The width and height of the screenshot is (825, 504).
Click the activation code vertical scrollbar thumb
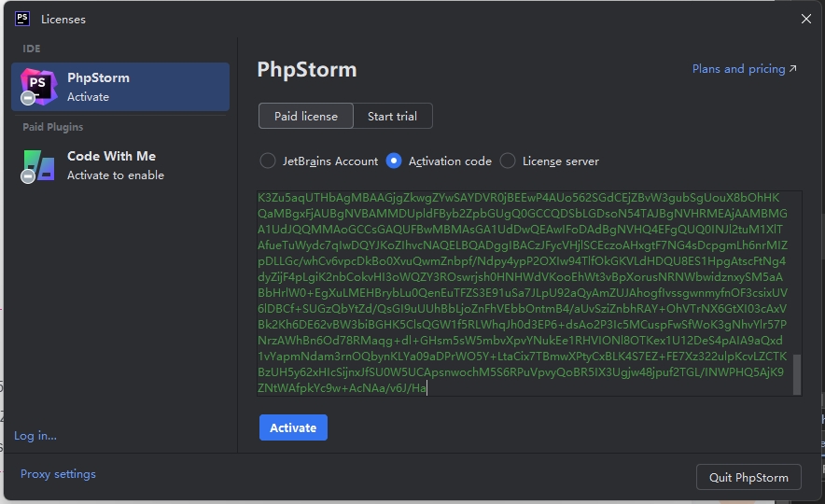click(x=797, y=374)
